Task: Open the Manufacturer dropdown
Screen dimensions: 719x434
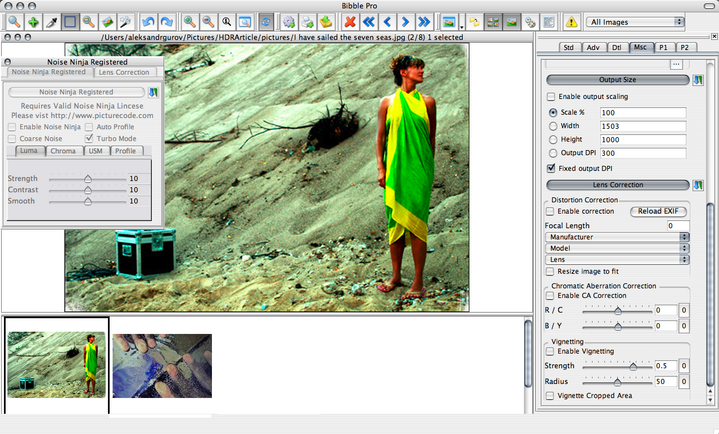Action: tap(617, 237)
